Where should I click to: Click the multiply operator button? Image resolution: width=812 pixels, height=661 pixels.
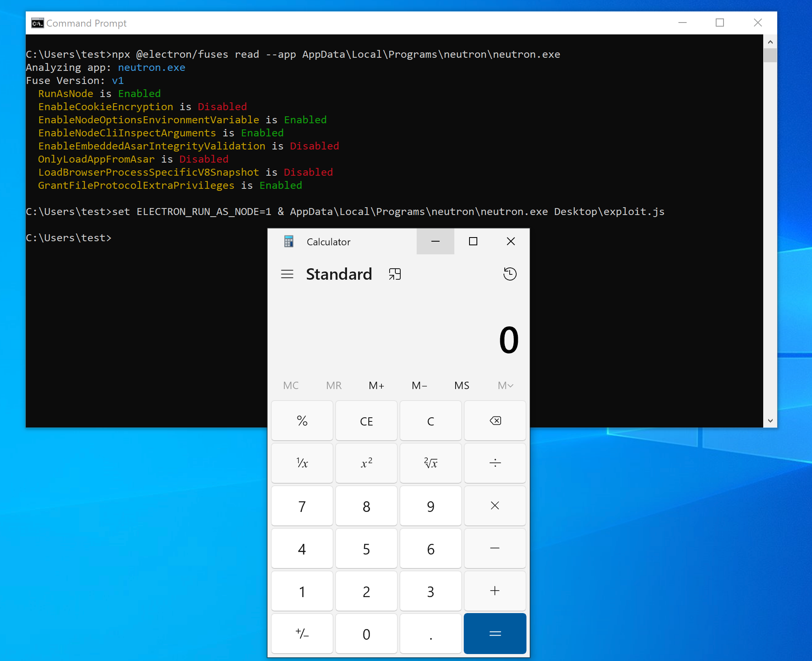pyautogui.click(x=495, y=506)
